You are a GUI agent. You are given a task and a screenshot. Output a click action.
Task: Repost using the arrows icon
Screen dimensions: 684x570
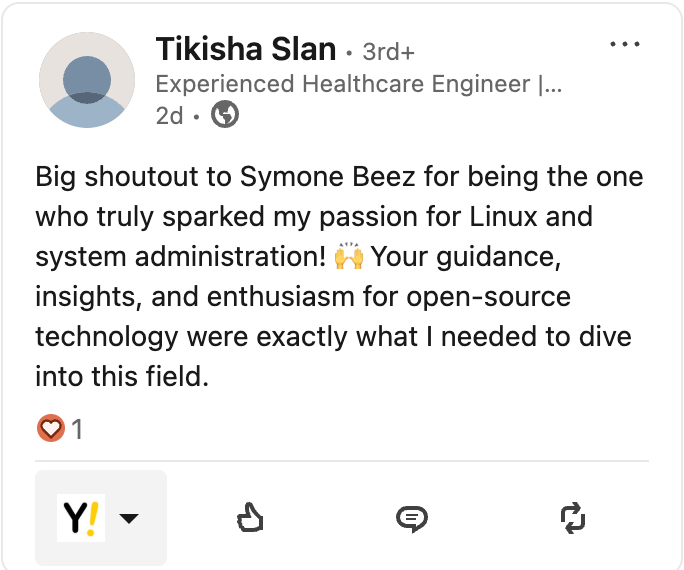(573, 518)
